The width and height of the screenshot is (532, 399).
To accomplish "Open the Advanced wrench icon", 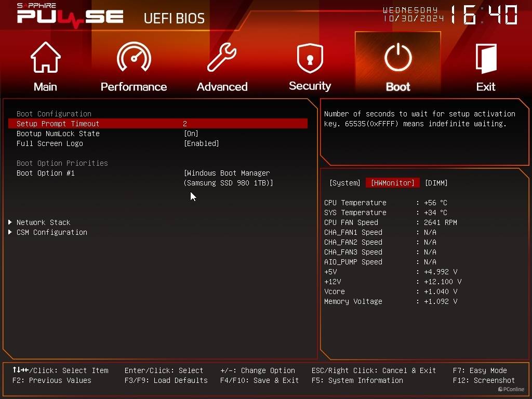I will [222, 57].
